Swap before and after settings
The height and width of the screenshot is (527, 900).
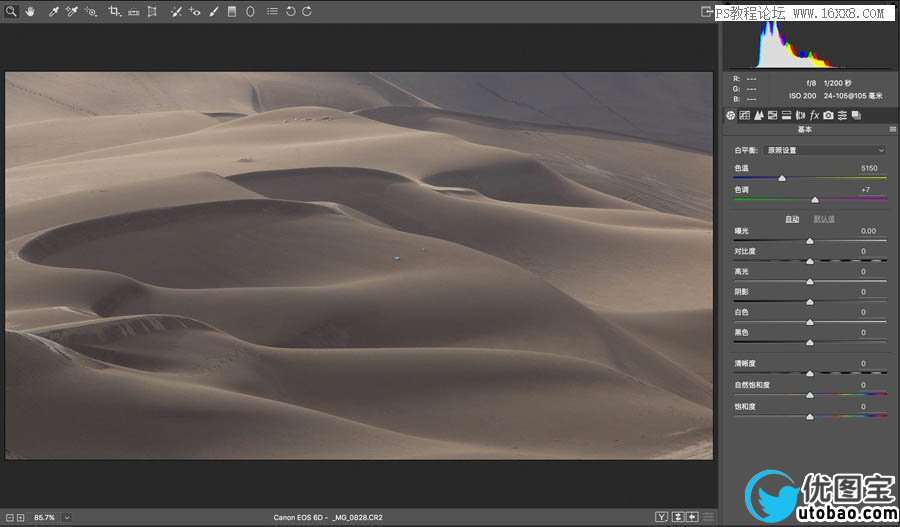[678, 517]
